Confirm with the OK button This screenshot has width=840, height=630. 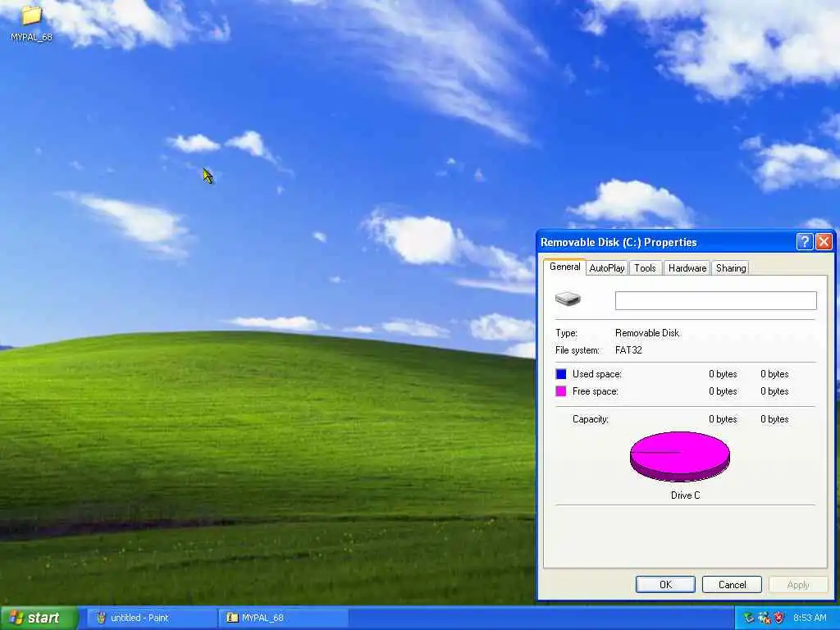[665, 584]
